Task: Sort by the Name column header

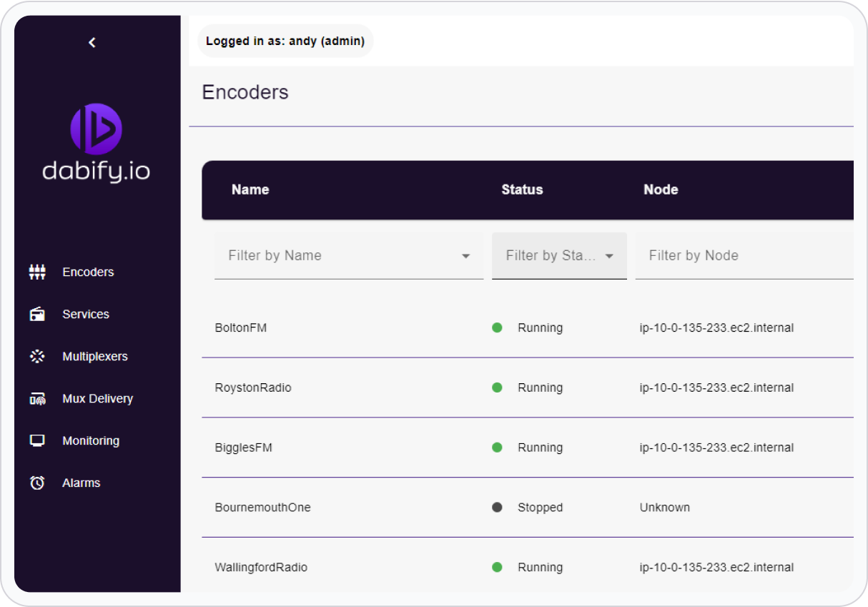Action: tap(250, 189)
